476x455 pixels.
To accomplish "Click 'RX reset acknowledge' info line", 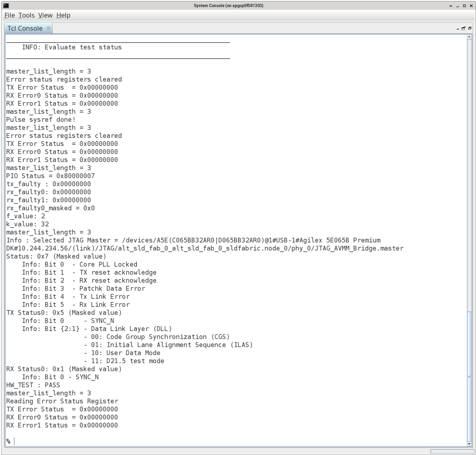I will click(89, 281).
